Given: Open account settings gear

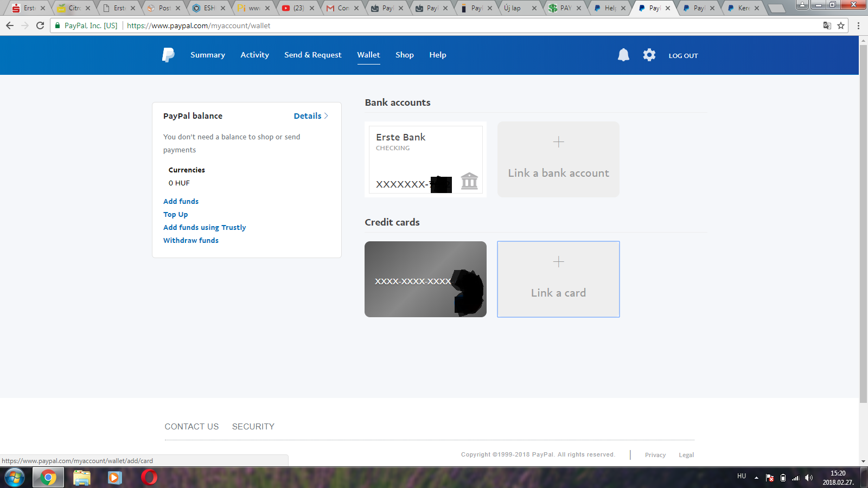Looking at the screenshot, I should (649, 55).
